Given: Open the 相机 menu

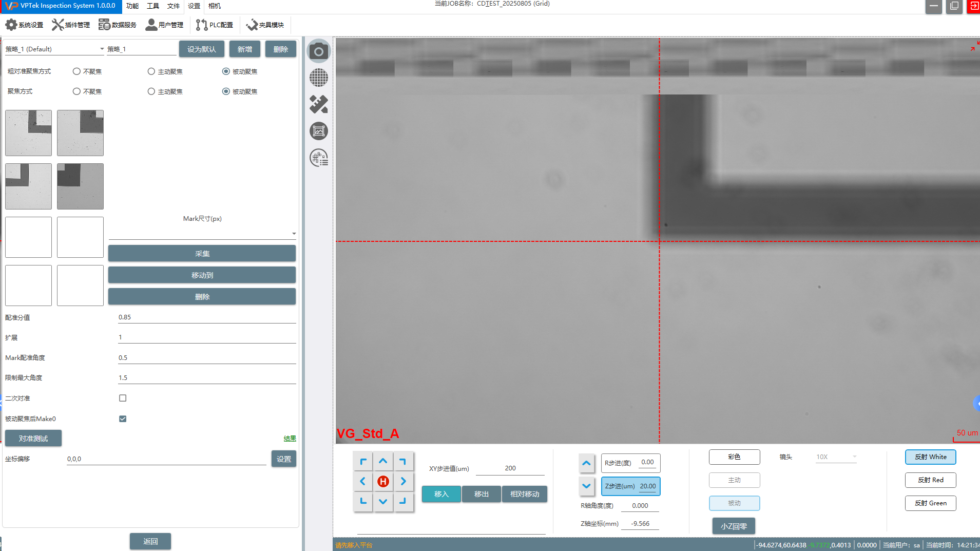Looking at the screenshot, I should [x=214, y=6].
